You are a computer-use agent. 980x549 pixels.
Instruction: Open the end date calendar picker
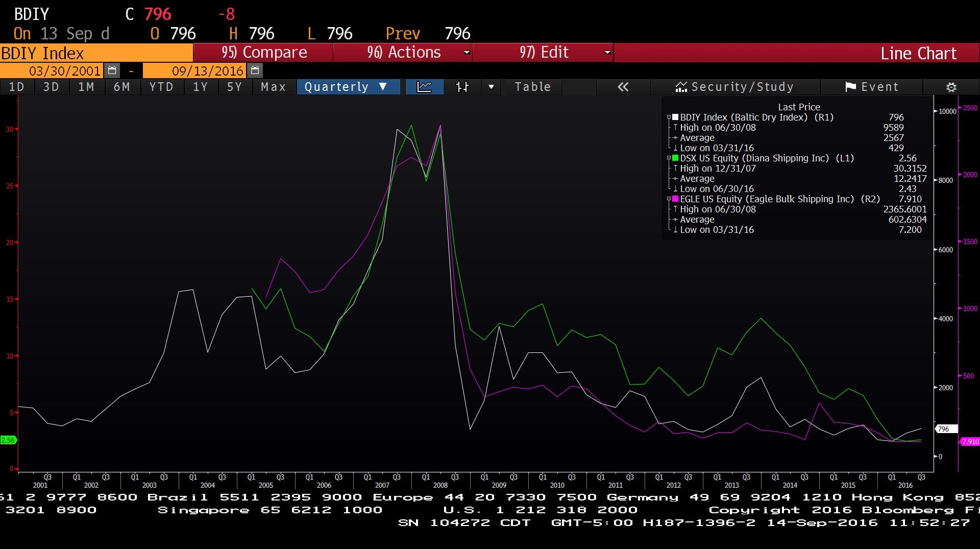pos(255,70)
